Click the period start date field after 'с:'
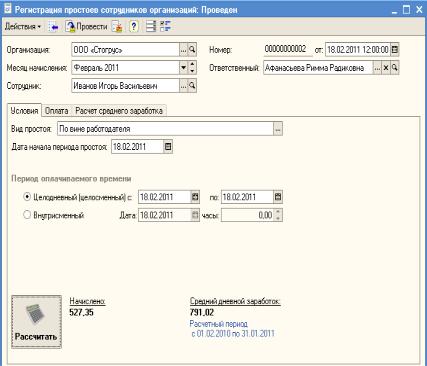The width and height of the screenshot is (427, 366). [x=164, y=197]
